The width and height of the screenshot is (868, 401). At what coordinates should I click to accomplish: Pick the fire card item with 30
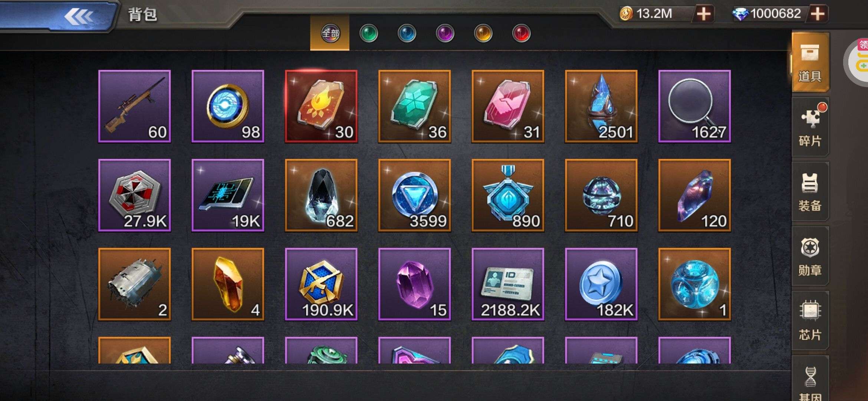321,106
